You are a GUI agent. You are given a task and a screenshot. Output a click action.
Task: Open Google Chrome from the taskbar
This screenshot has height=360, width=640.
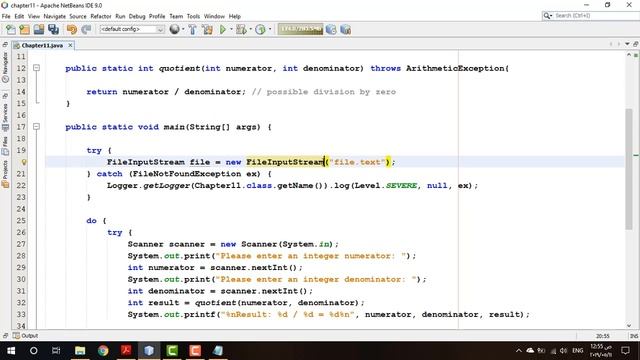tap(103, 351)
